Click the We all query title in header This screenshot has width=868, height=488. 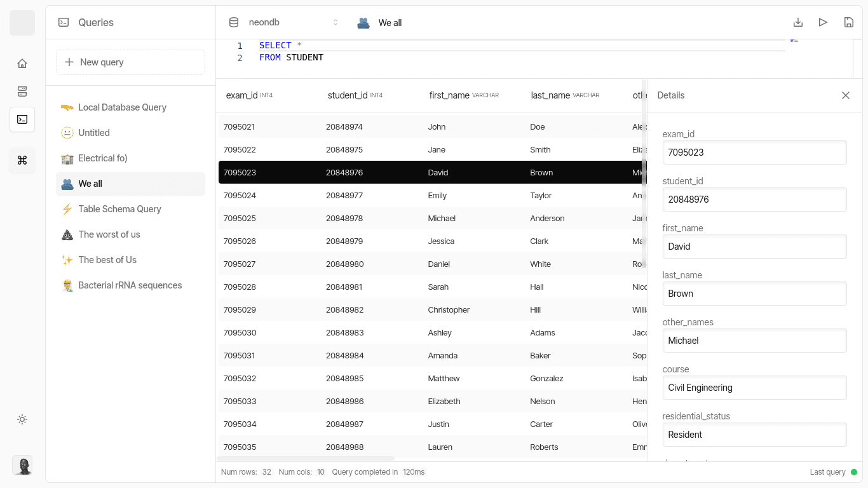[390, 23]
